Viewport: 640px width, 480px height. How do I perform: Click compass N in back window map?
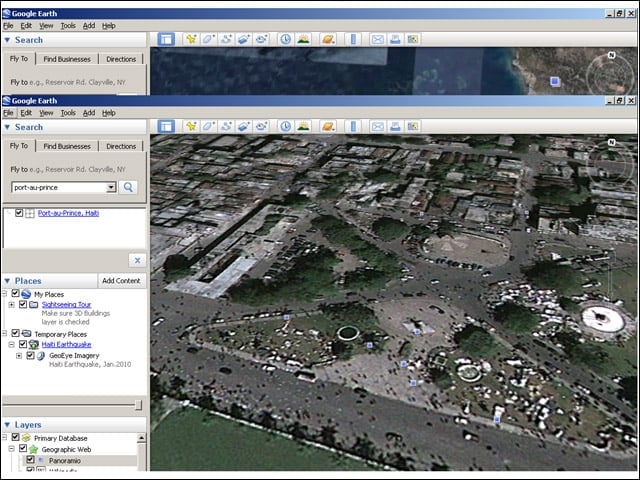point(611,55)
